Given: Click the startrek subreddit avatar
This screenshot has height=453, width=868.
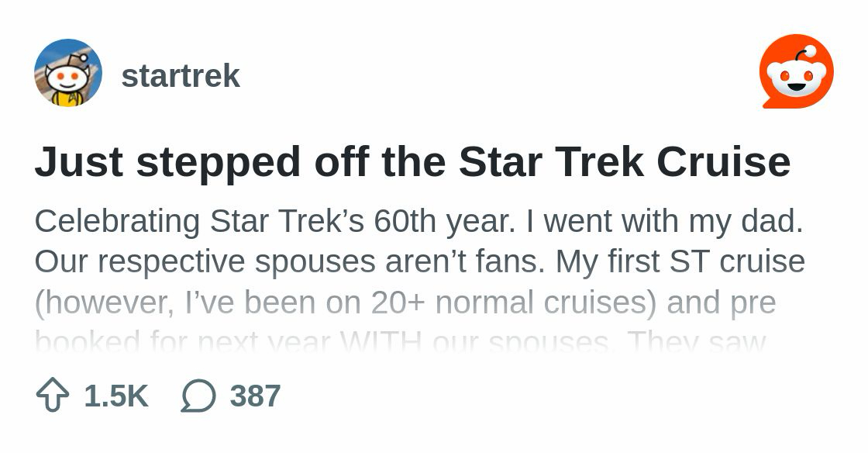Looking at the screenshot, I should click(68, 73).
